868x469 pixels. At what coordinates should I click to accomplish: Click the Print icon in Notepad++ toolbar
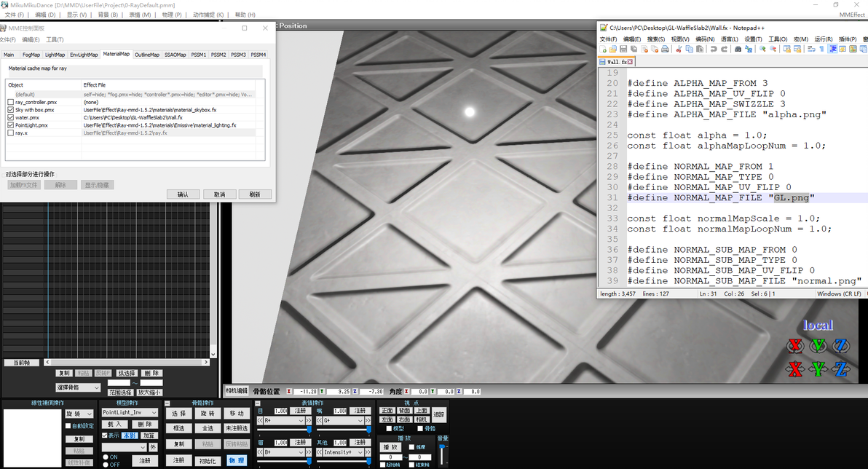pos(665,49)
